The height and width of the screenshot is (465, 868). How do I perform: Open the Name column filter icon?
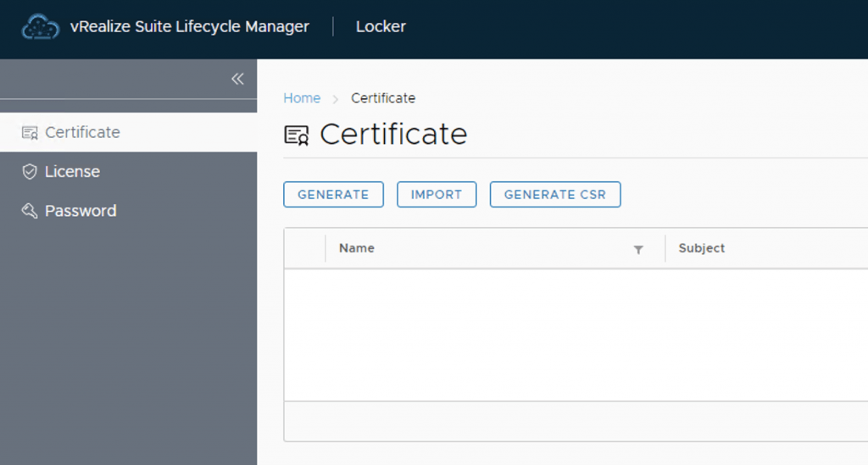pyautogui.click(x=638, y=249)
